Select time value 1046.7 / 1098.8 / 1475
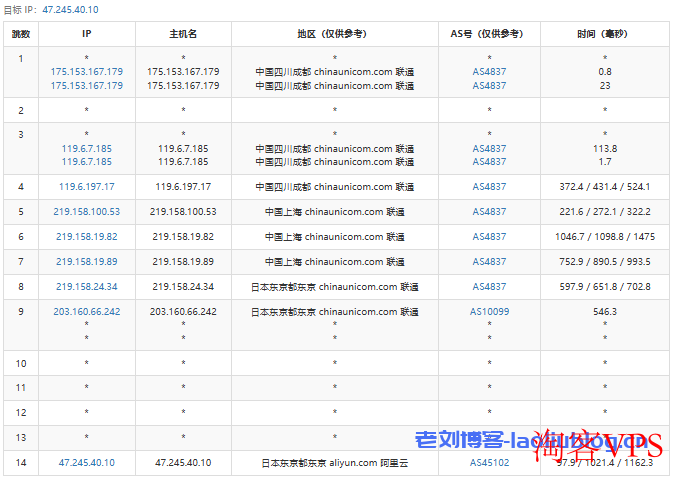 point(605,236)
